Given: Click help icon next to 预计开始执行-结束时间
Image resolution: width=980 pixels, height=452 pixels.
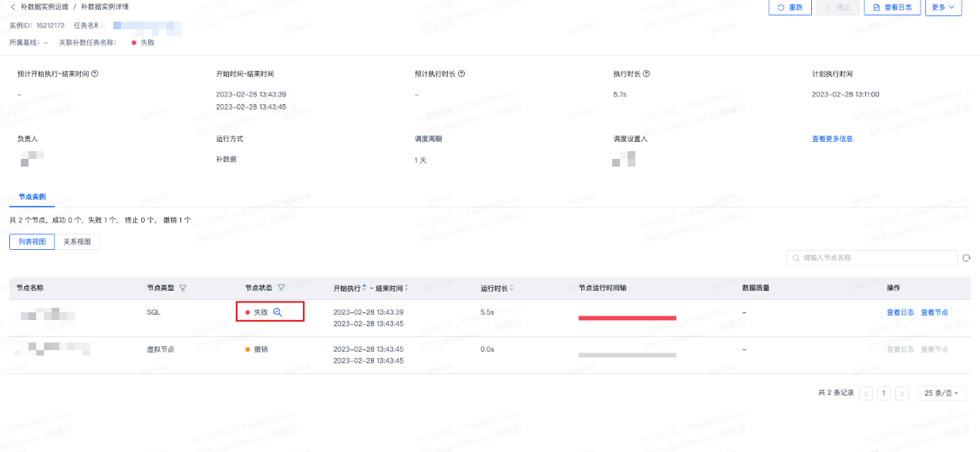Looking at the screenshot, I should click(x=95, y=74).
